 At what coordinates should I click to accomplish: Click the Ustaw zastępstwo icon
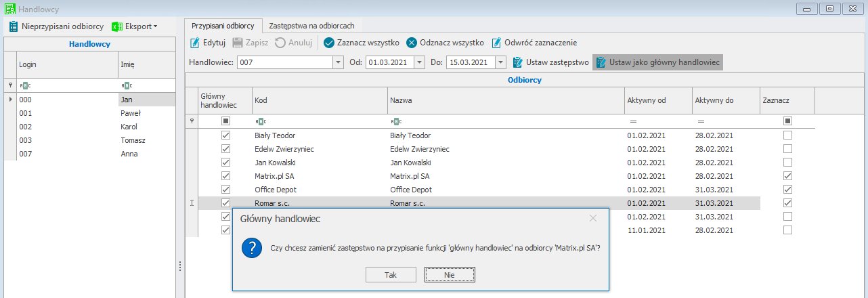point(518,62)
